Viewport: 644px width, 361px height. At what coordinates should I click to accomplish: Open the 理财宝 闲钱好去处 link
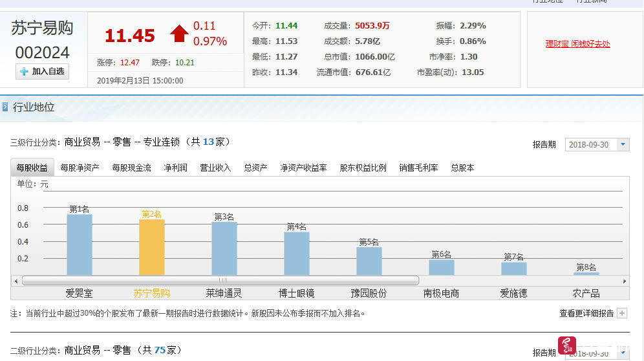point(577,44)
